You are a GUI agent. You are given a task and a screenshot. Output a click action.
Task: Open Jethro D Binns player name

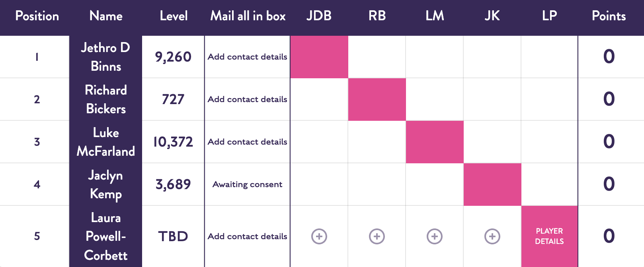pos(106,57)
